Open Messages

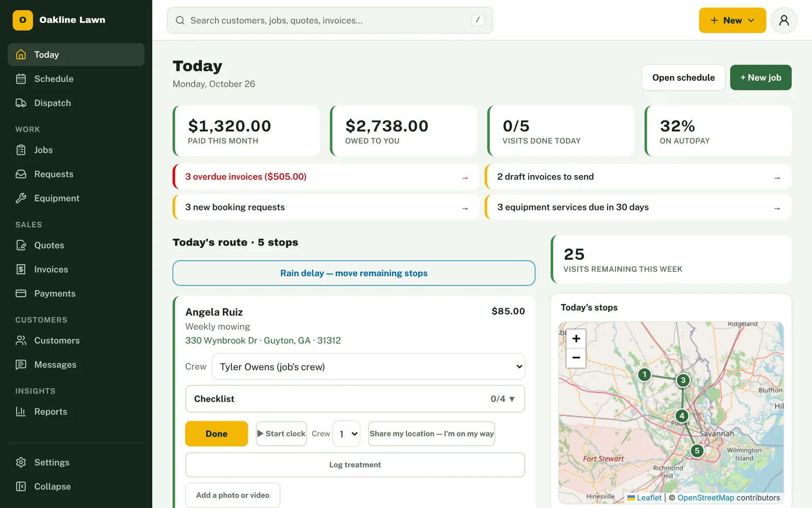pyautogui.click(x=76, y=365)
